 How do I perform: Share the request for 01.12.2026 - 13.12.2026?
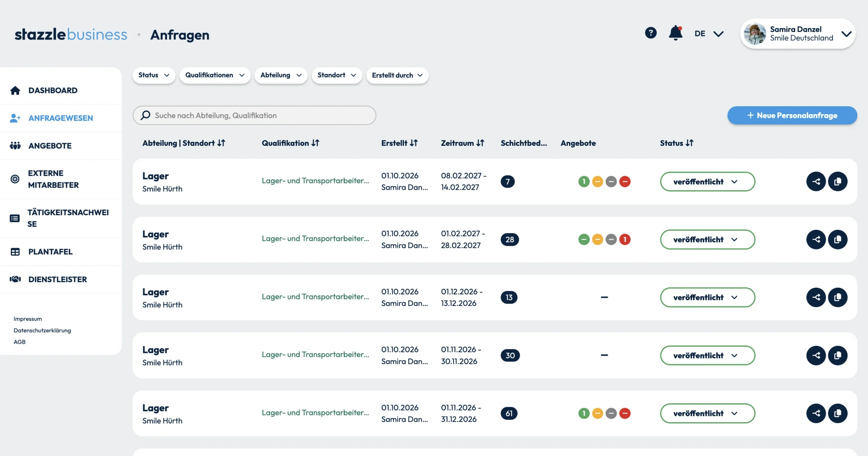point(816,297)
